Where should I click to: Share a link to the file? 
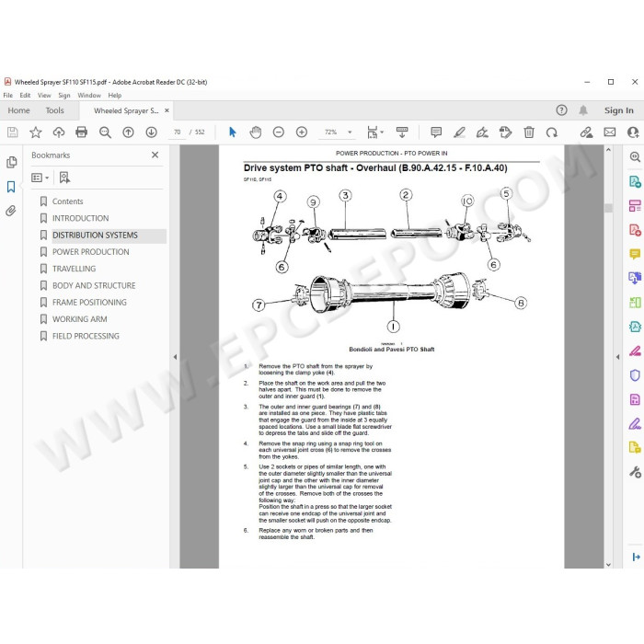[587, 132]
